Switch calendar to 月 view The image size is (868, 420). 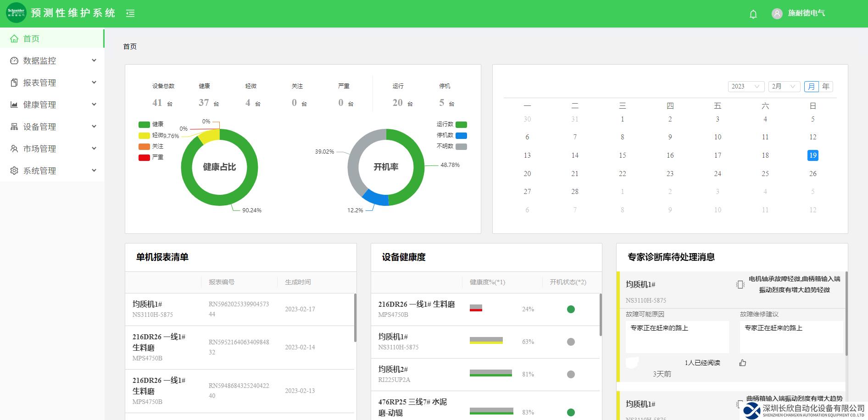pyautogui.click(x=811, y=87)
